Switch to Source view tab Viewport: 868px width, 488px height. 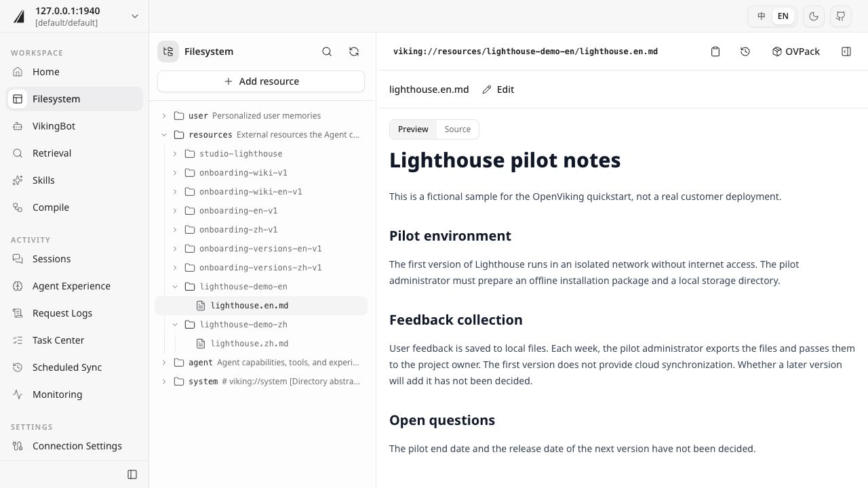coord(458,129)
